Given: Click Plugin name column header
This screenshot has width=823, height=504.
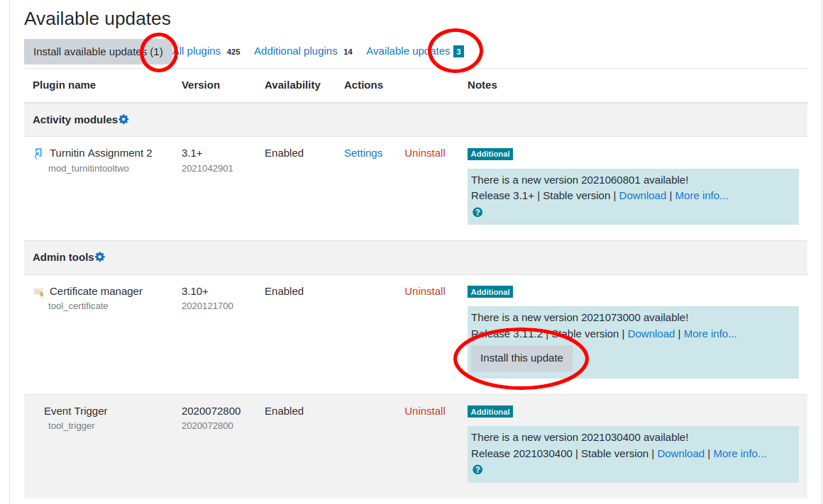Looking at the screenshot, I should pyautogui.click(x=64, y=85).
